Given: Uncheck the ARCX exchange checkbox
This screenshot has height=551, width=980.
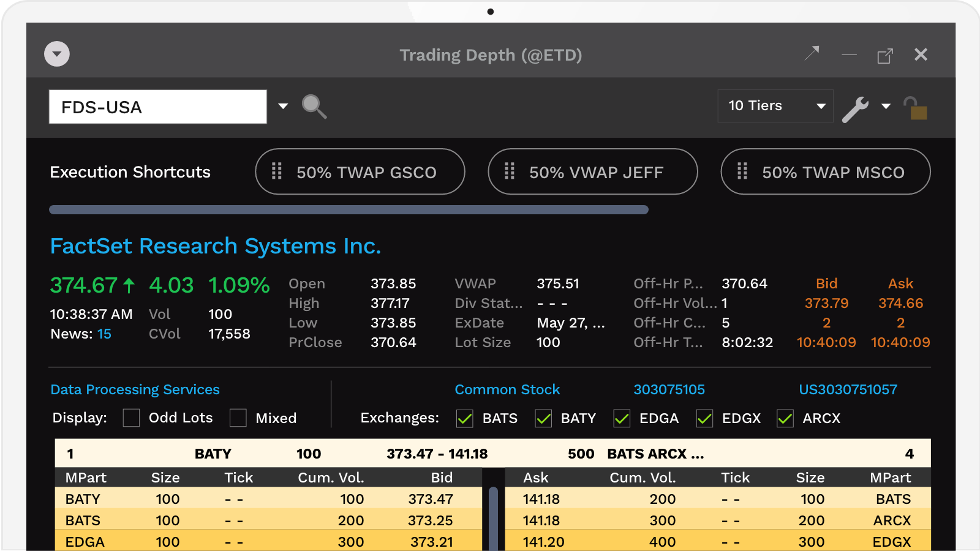Looking at the screenshot, I should [785, 419].
